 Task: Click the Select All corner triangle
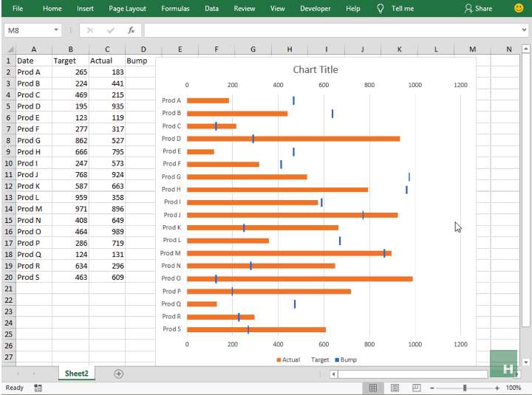tap(10, 49)
